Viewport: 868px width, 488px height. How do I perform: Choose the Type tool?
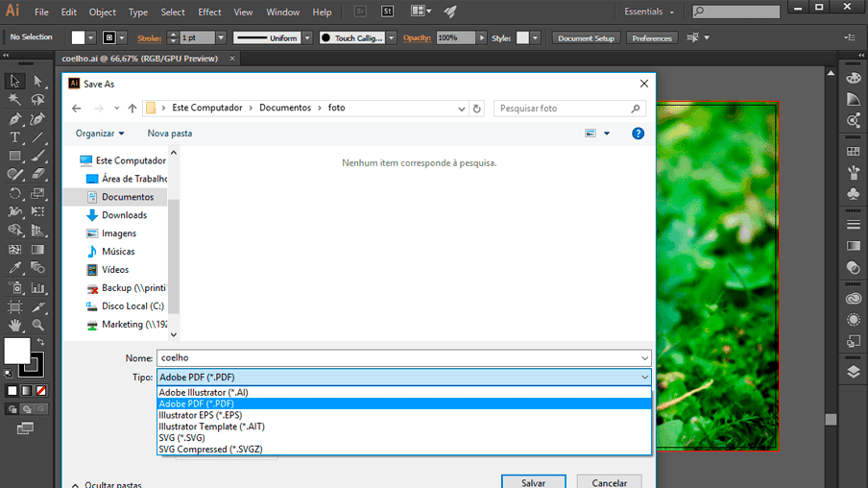[x=14, y=137]
